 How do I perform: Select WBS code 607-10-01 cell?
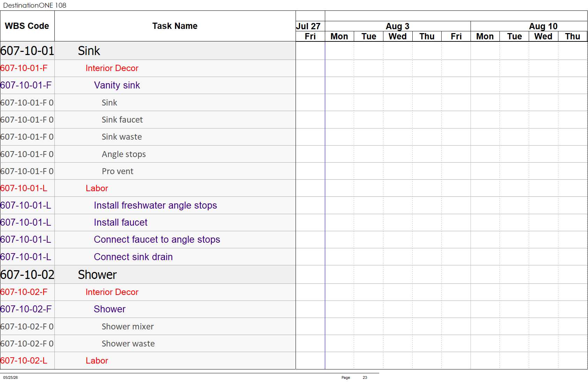[27, 51]
